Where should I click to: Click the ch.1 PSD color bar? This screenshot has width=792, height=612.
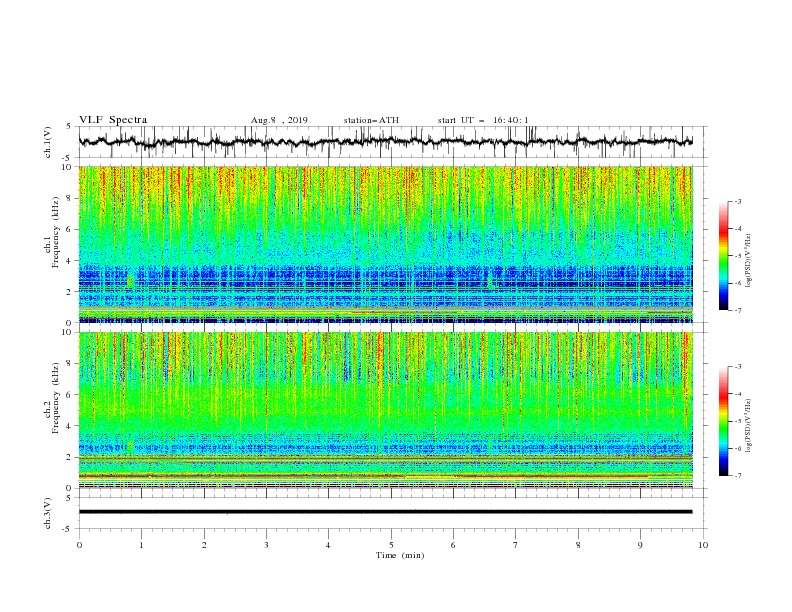723,256
